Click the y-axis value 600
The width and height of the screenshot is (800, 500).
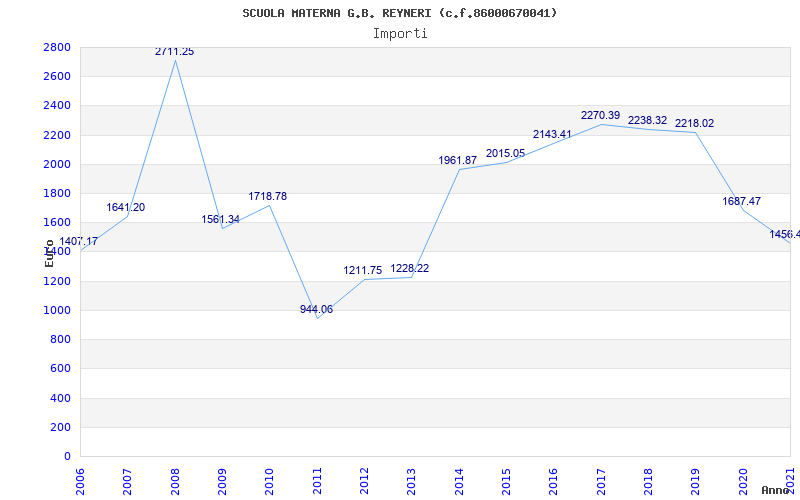tap(61, 368)
